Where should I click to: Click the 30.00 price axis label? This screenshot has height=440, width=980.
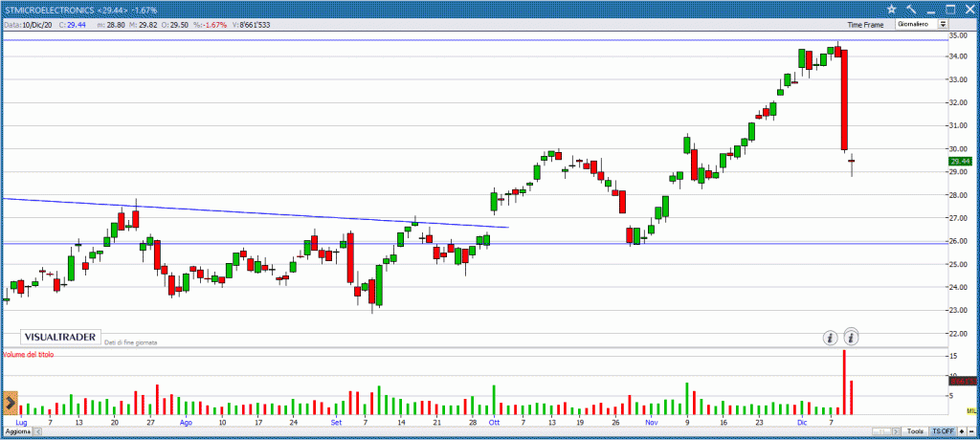pyautogui.click(x=958, y=149)
